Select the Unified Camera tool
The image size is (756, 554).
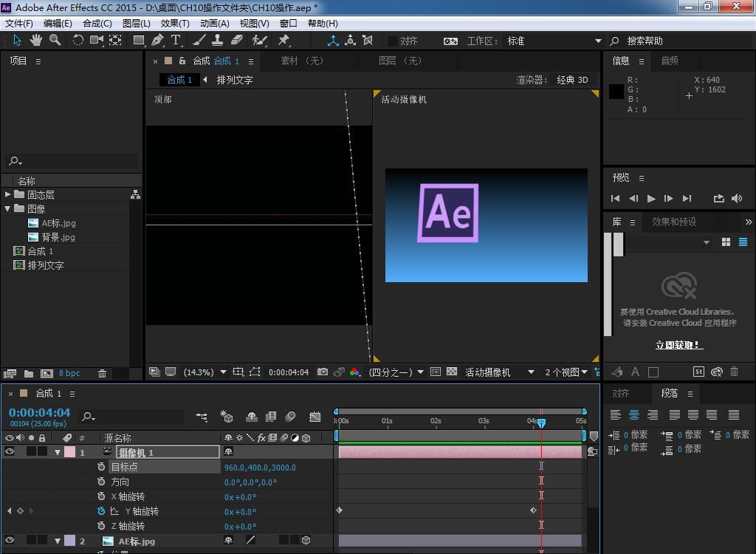coord(97,40)
